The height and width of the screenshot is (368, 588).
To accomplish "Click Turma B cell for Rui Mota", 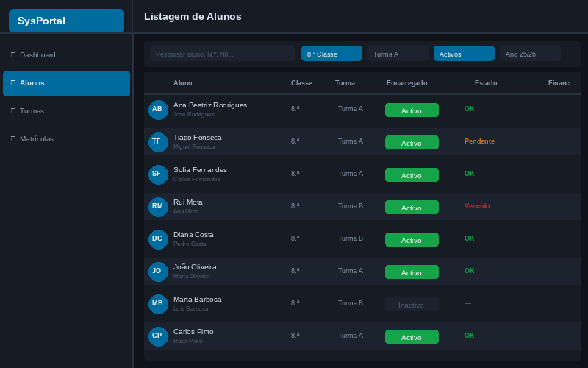I will (x=351, y=206).
